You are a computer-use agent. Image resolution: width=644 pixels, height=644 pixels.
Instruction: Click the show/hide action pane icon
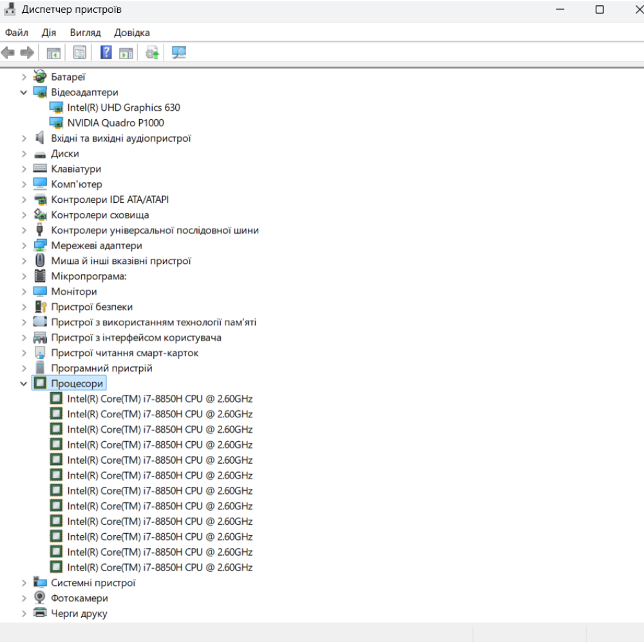coord(126,53)
